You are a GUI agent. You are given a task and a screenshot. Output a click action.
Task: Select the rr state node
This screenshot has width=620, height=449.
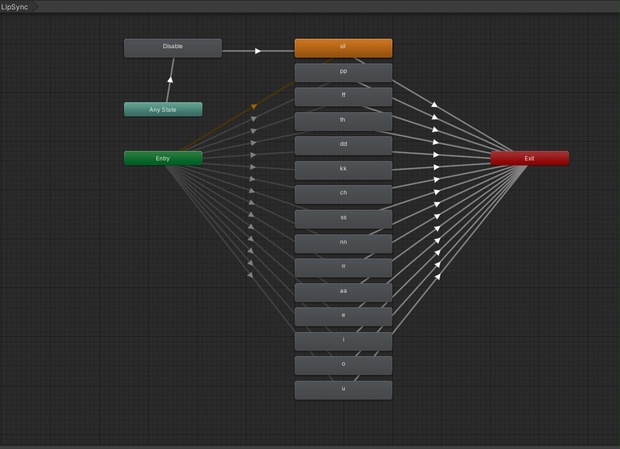click(343, 268)
